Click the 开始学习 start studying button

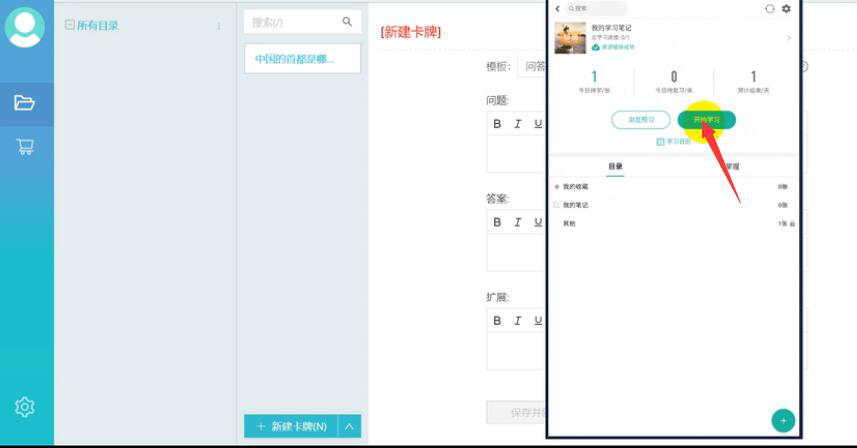[707, 120]
